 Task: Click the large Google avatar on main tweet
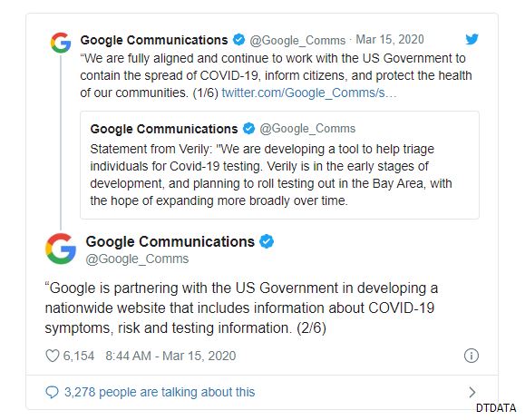tap(61, 249)
